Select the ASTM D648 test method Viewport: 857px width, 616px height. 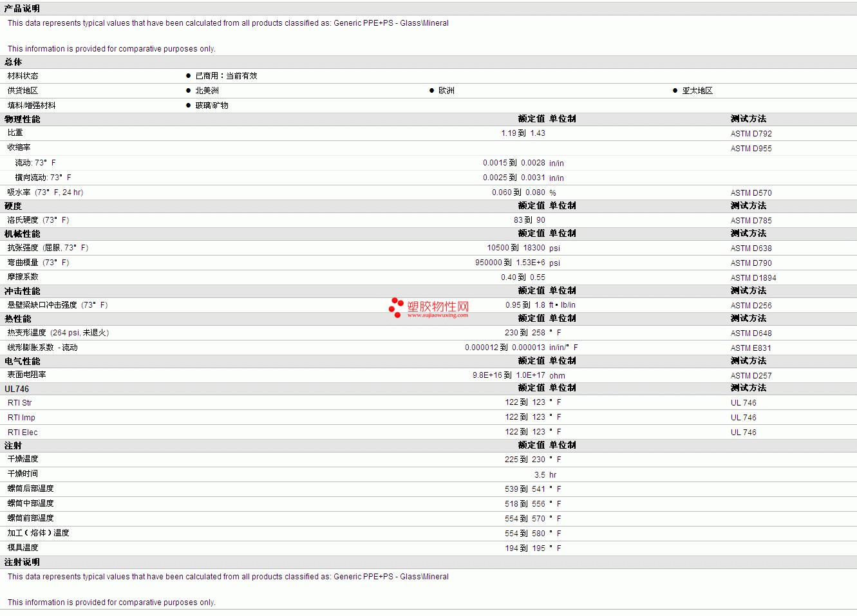(751, 333)
